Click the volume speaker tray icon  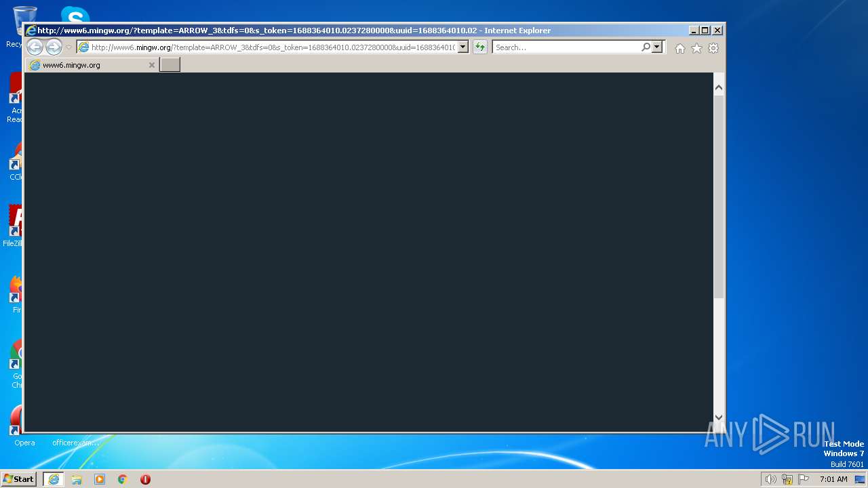coord(771,479)
